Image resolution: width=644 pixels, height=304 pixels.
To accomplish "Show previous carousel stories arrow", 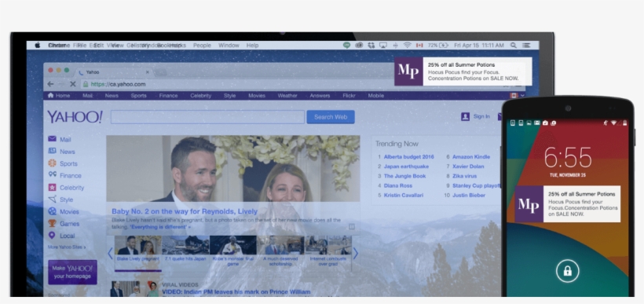I will (x=110, y=254).
